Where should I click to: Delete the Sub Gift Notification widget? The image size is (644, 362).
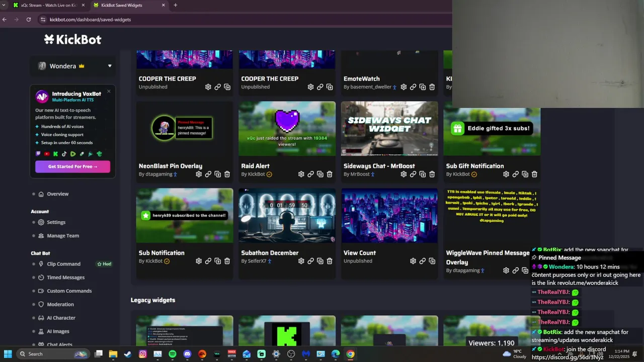534,174
